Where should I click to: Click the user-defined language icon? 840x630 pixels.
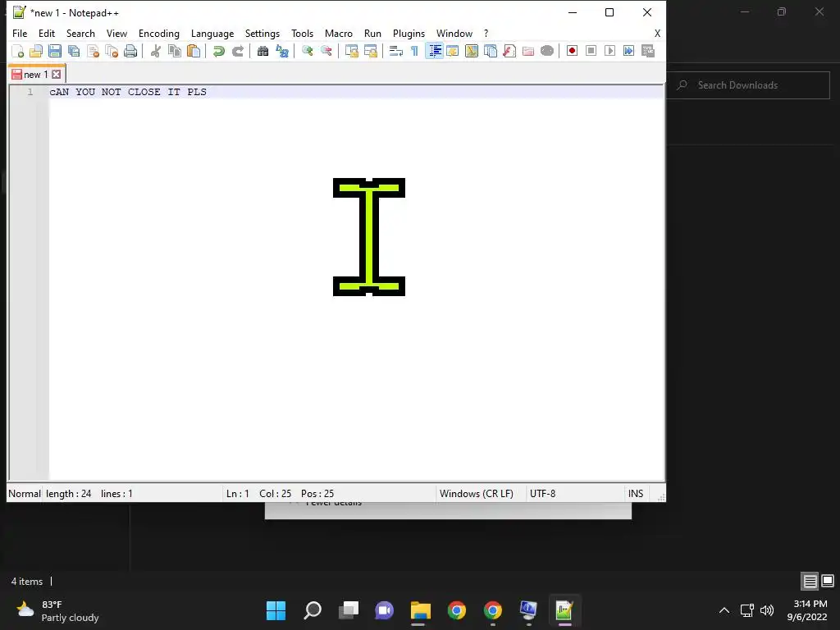point(453,52)
